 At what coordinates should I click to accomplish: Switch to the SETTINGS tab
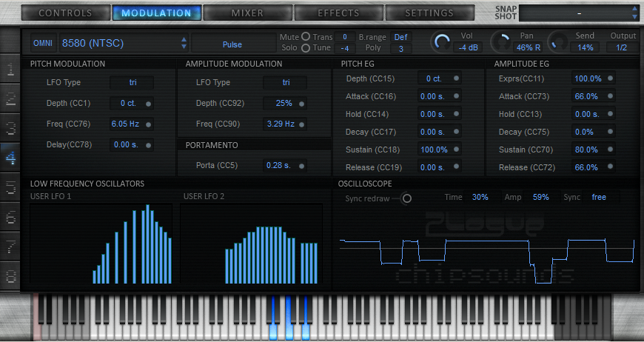click(429, 13)
